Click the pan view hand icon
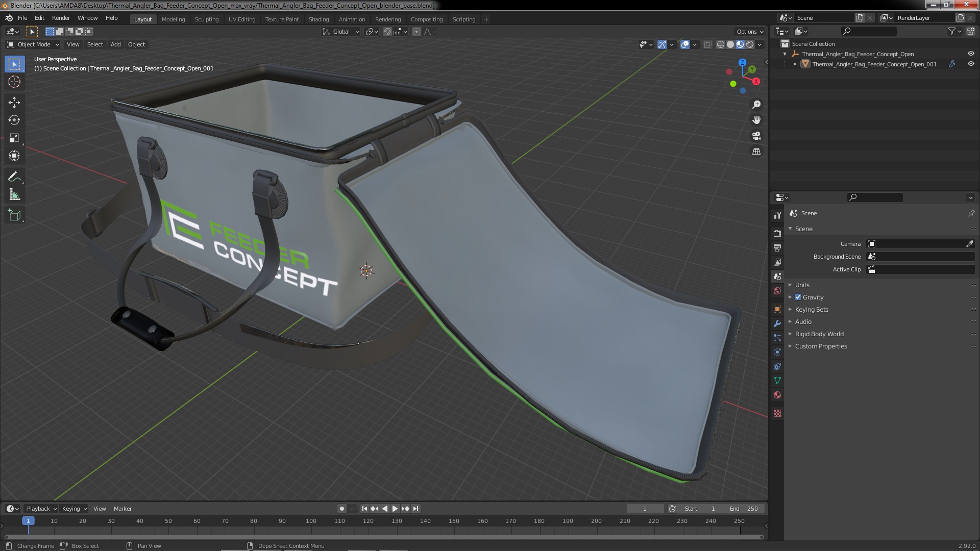980x551 pixels. coord(756,120)
